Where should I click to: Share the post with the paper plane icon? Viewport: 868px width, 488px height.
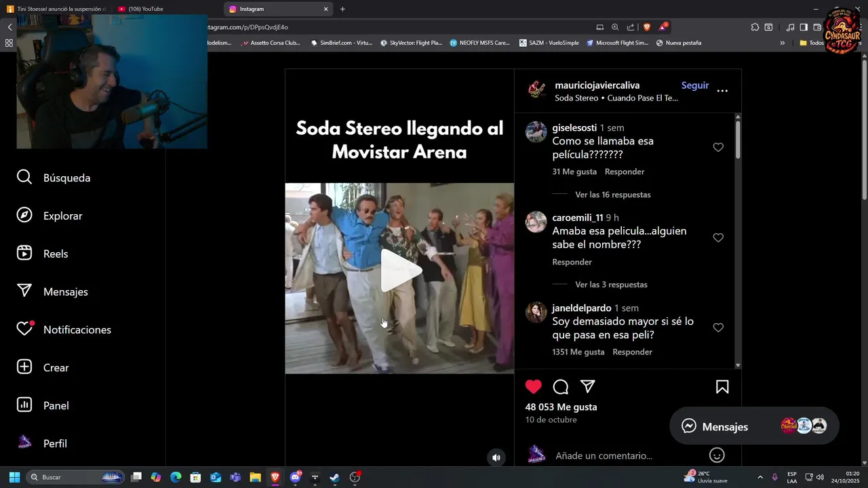click(x=588, y=386)
